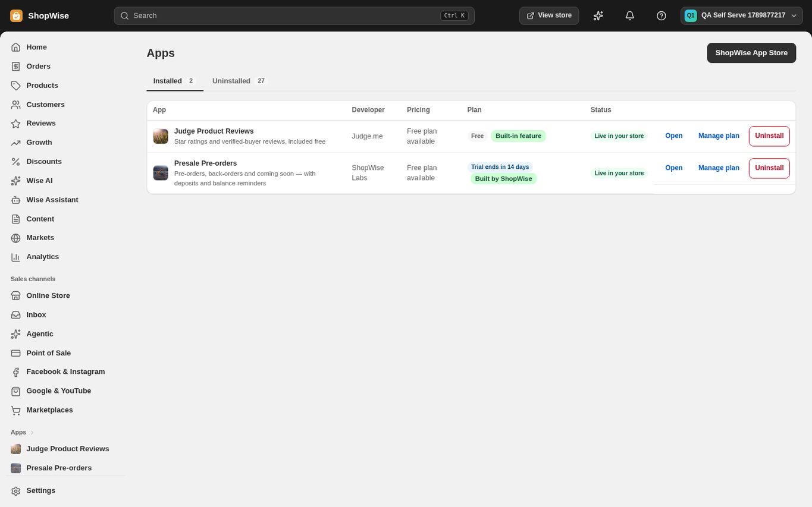Uninstall Judge Product Reviews
This screenshot has width=812, height=507.
pyautogui.click(x=769, y=136)
